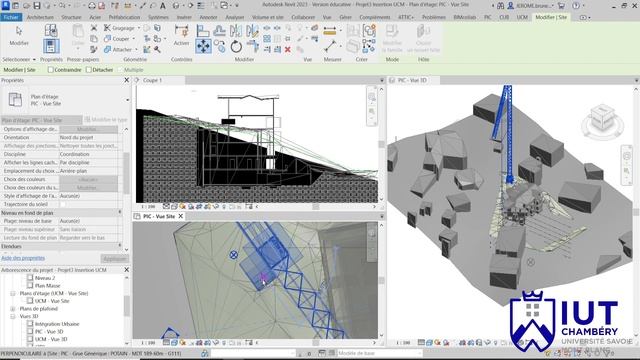Screen dimensions: 640x360
Task: Collapse the Niveau en fond de plan section
Action: click(x=120, y=213)
